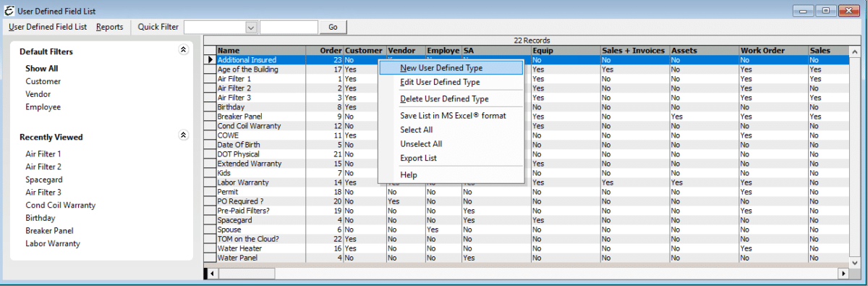Sort by the Assets column header

(x=705, y=51)
